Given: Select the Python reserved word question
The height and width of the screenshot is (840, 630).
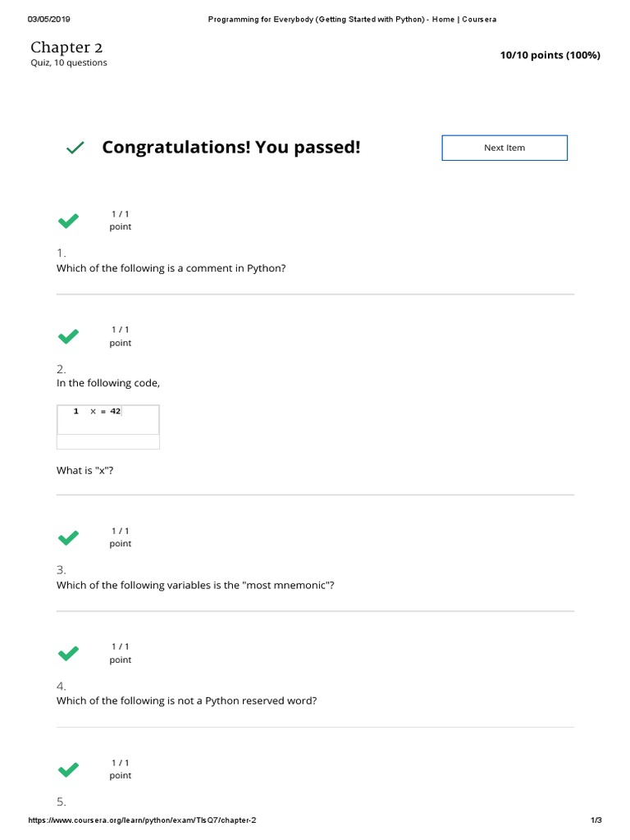Looking at the screenshot, I should pyautogui.click(x=186, y=701).
